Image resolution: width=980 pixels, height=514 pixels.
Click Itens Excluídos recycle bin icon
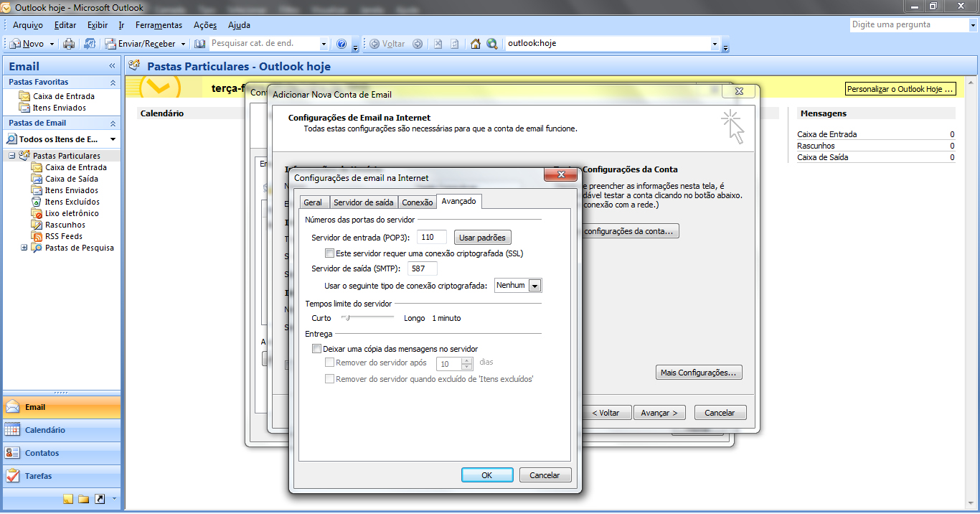(x=37, y=202)
